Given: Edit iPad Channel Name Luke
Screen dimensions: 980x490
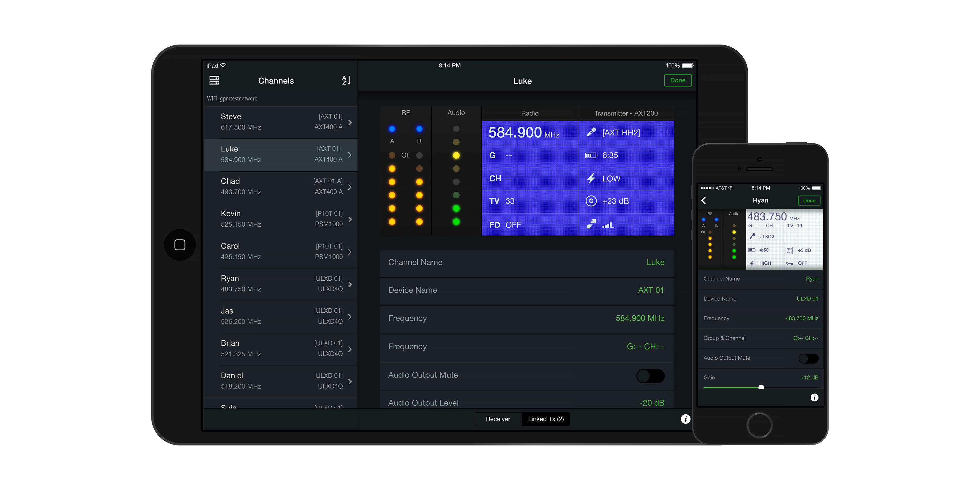Looking at the screenshot, I should 527,263.
